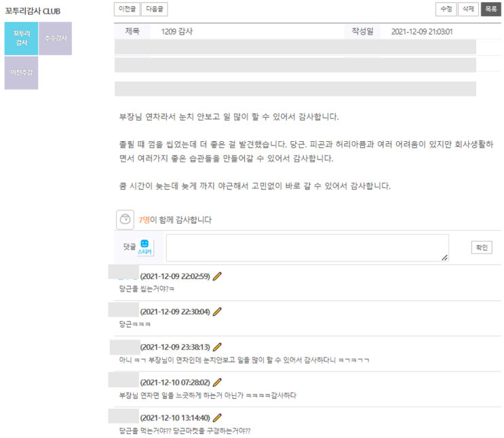
Task: Open the 꼬투리 감사 tab
Action: coord(21,38)
